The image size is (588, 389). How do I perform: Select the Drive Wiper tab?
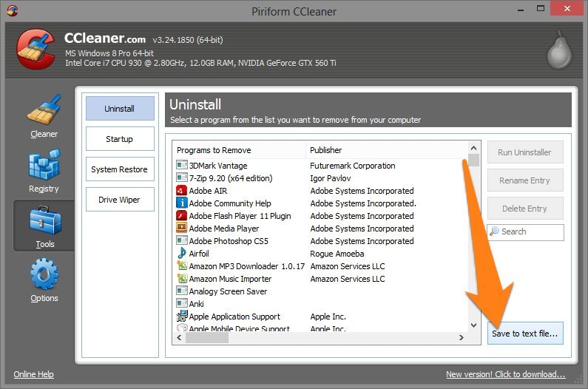click(119, 200)
